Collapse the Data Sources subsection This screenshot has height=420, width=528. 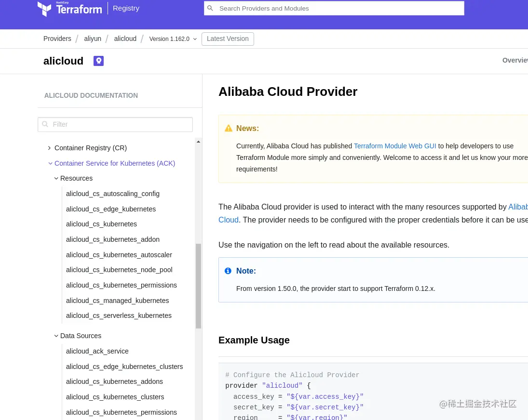(x=56, y=336)
